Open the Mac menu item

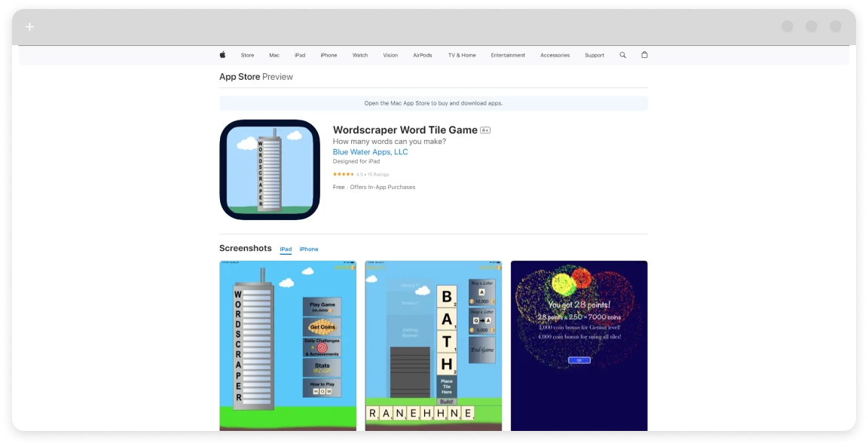click(274, 55)
